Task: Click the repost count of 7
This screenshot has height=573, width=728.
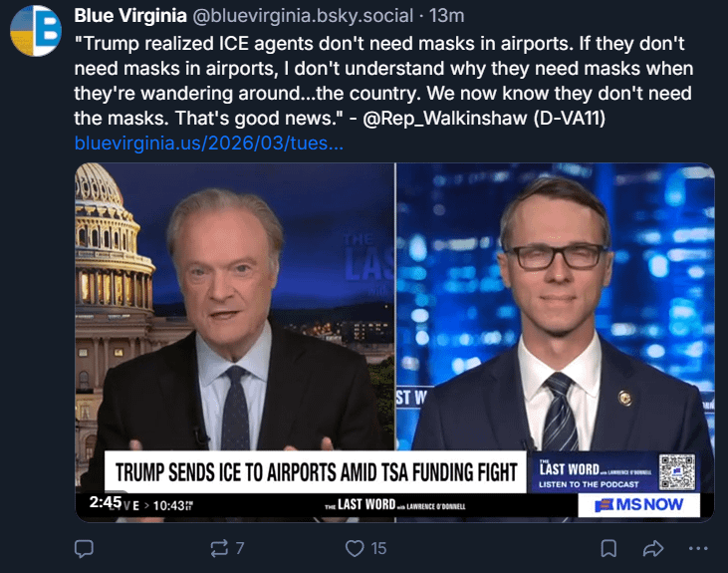Action: [240, 548]
